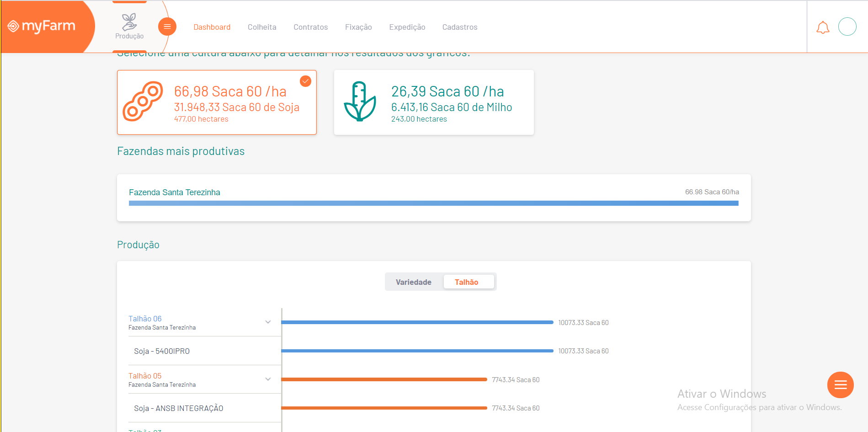Open the Cadastros section

pyautogui.click(x=459, y=27)
